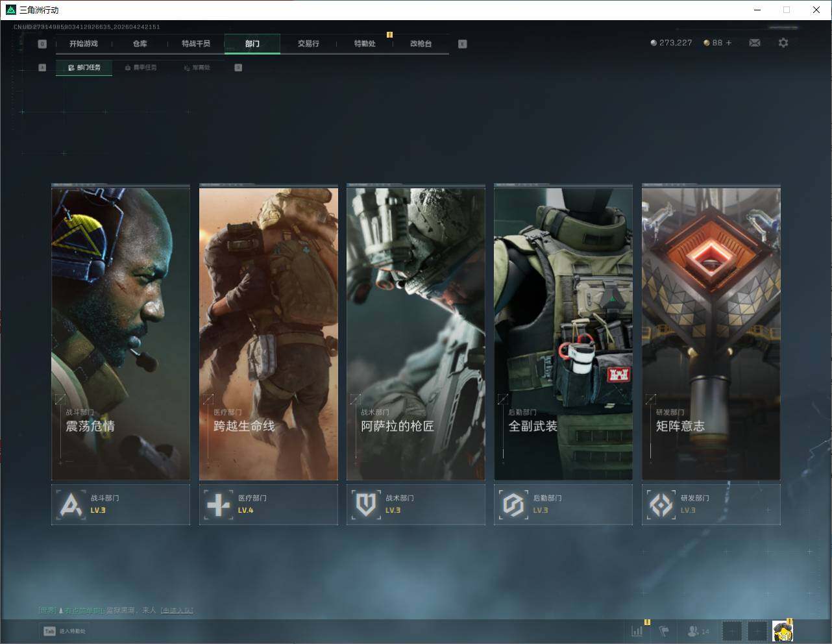Click the player avatar in bottom bar
This screenshot has width=832, height=644.
tap(783, 631)
